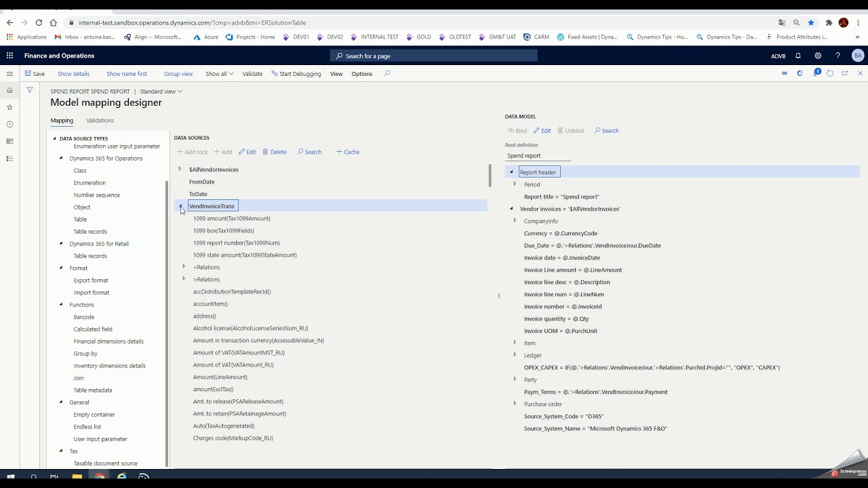This screenshot has height=488, width=868.
Task: Refresh the page via circular arrow icon
Action: coord(830,73)
